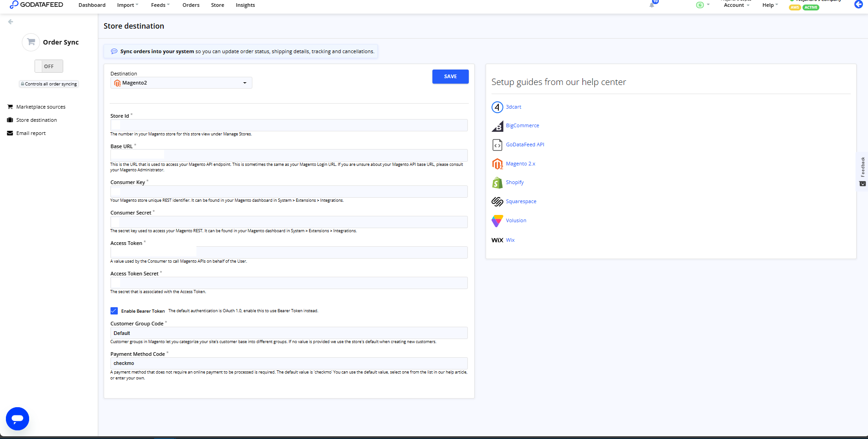Click the Store Id input field

coord(289,125)
